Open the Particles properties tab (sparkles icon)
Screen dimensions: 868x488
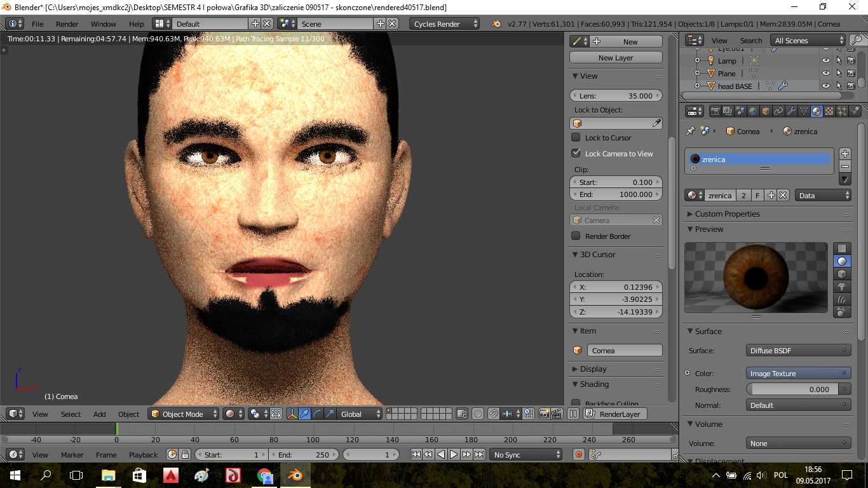click(842, 111)
